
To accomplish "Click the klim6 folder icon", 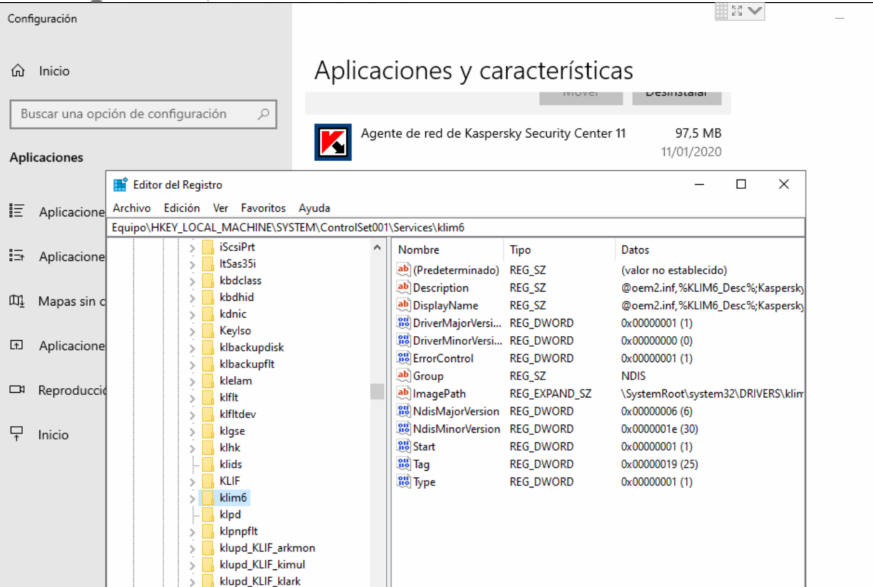I will pyautogui.click(x=208, y=498).
